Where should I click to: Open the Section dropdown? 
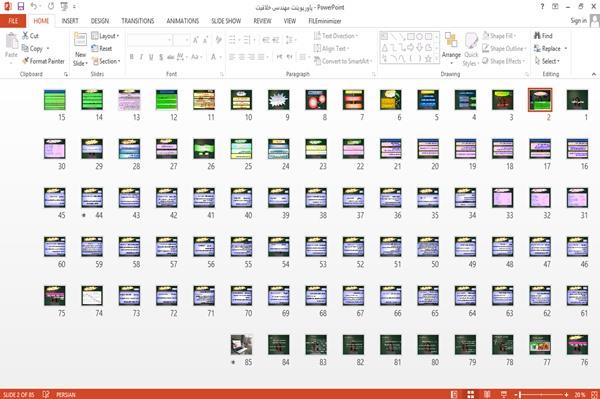point(106,61)
